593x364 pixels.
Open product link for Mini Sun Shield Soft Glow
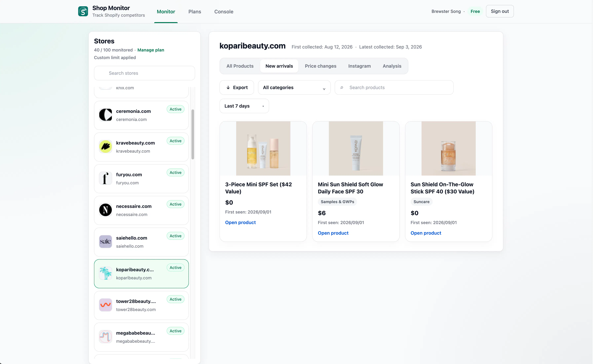click(x=333, y=233)
